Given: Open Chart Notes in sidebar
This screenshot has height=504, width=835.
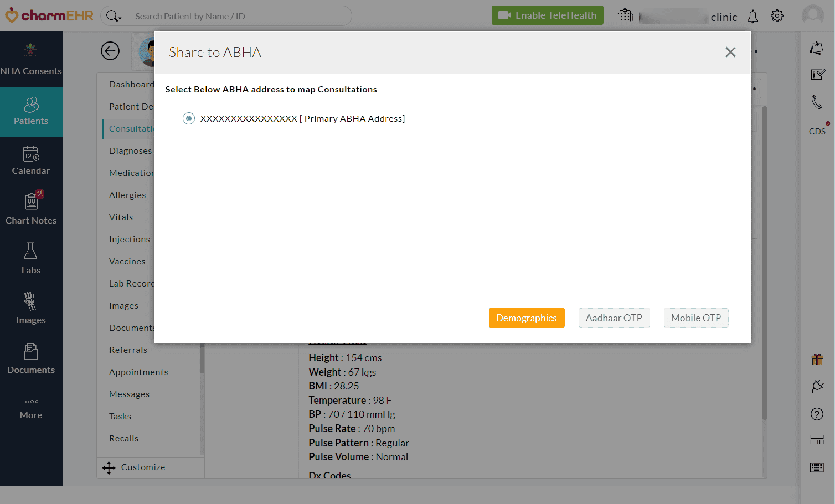Looking at the screenshot, I should click(x=31, y=209).
